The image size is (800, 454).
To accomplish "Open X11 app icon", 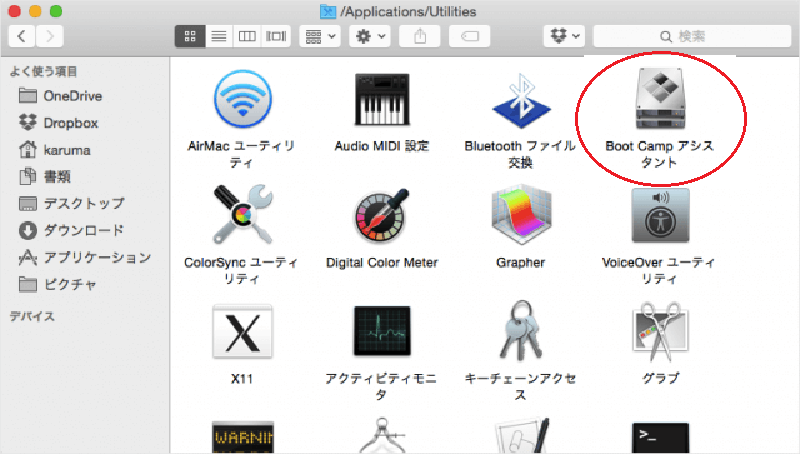I will coord(242,332).
